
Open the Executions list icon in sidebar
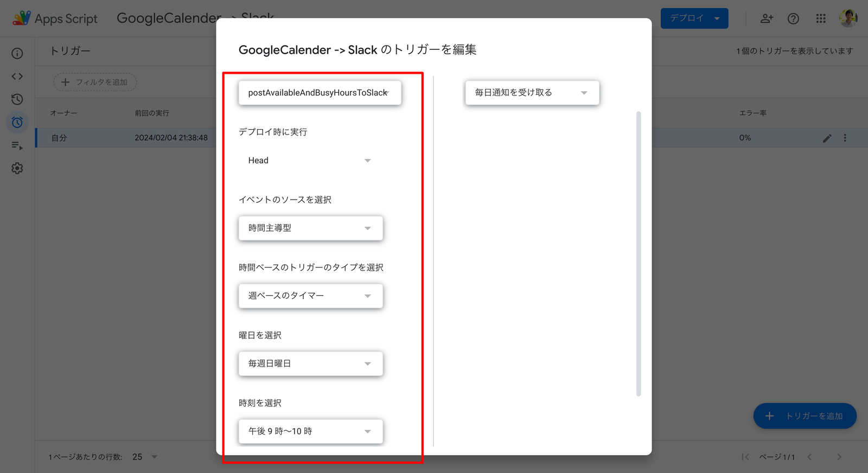pos(17,145)
